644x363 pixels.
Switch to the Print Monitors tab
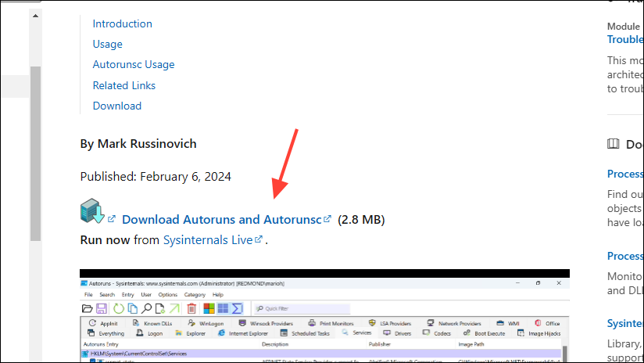pos(331,324)
